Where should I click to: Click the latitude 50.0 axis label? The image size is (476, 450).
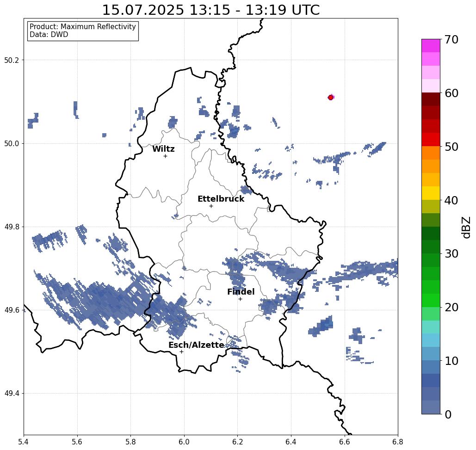tap(12, 143)
